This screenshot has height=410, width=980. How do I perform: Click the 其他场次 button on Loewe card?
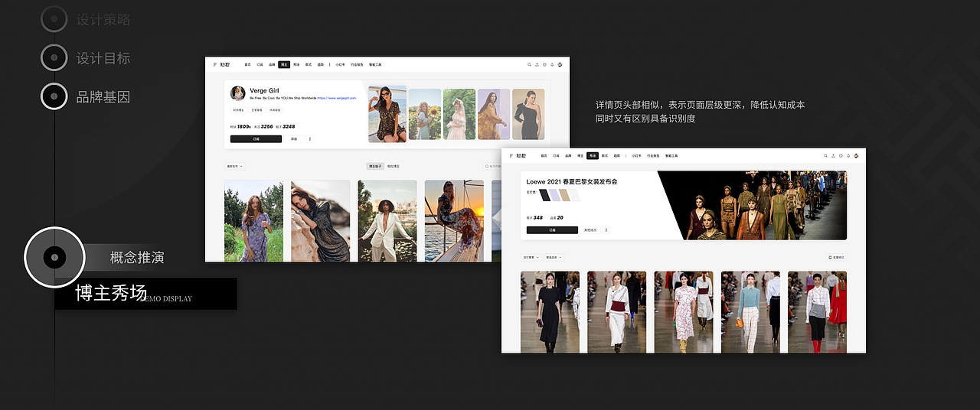(590, 230)
